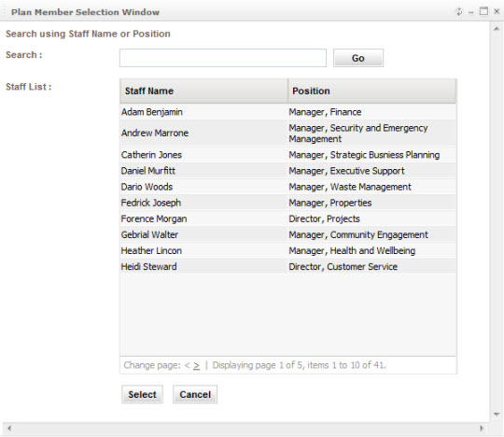Click the Go search button
Viewport: 504px width, 437px height.
[x=358, y=58]
